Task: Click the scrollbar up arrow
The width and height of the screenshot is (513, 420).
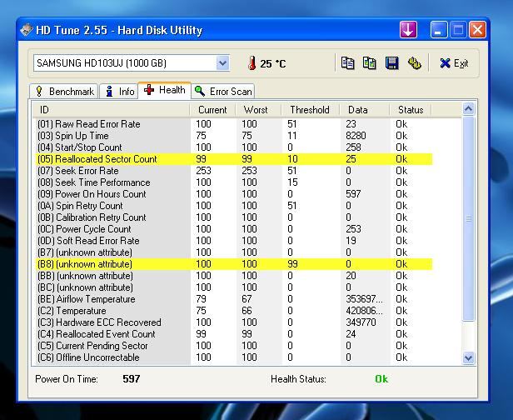Action: pos(469,108)
